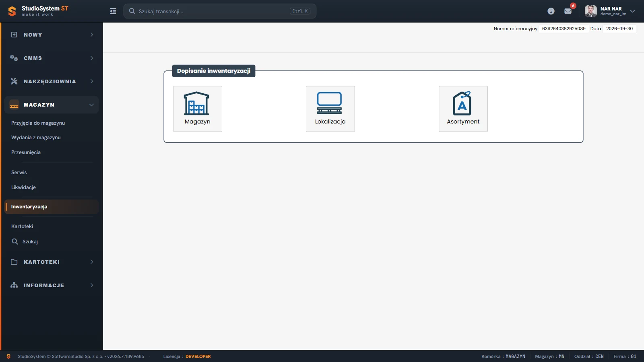This screenshot has width=644, height=362.
Task: Click the Magazyn : MN status entry
Action: 549,356
